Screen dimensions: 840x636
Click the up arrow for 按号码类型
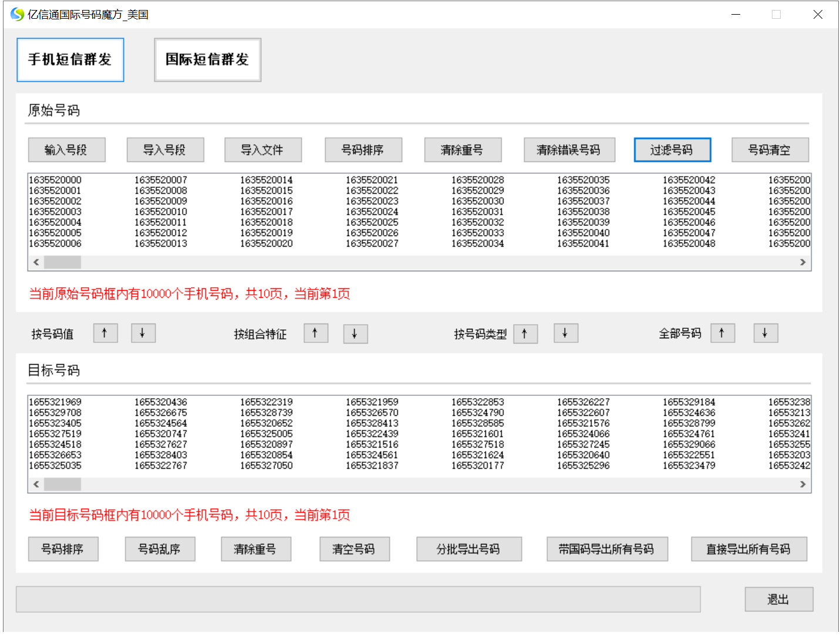[x=525, y=334]
